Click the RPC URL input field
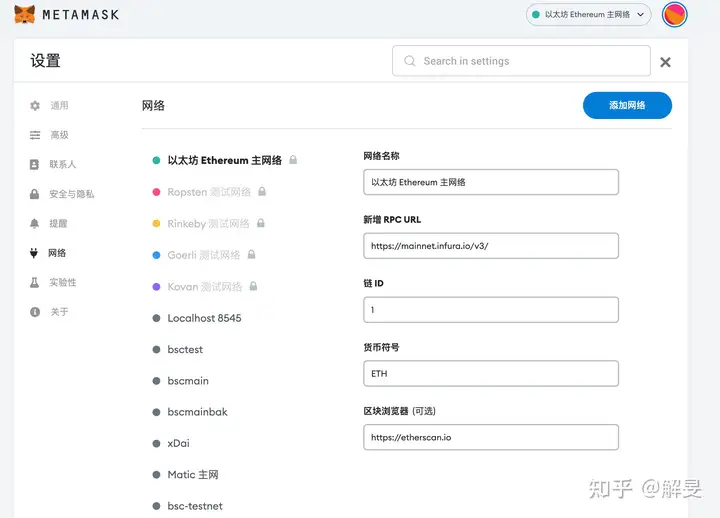This screenshot has width=720, height=518. pyautogui.click(x=491, y=246)
